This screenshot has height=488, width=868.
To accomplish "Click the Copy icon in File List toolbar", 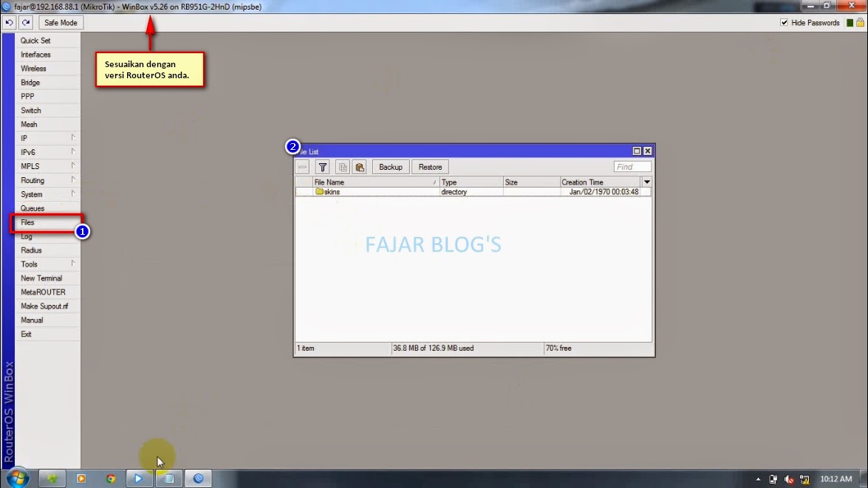I will coord(343,167).
